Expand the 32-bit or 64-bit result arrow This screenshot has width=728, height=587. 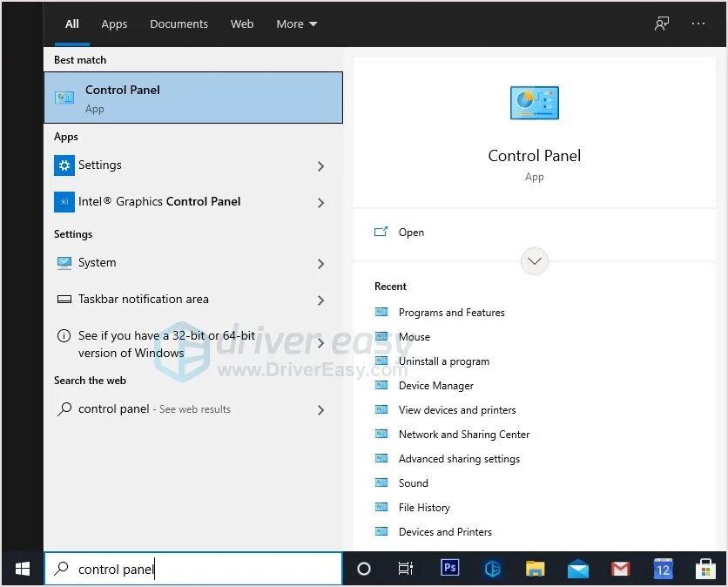(320, 343)
